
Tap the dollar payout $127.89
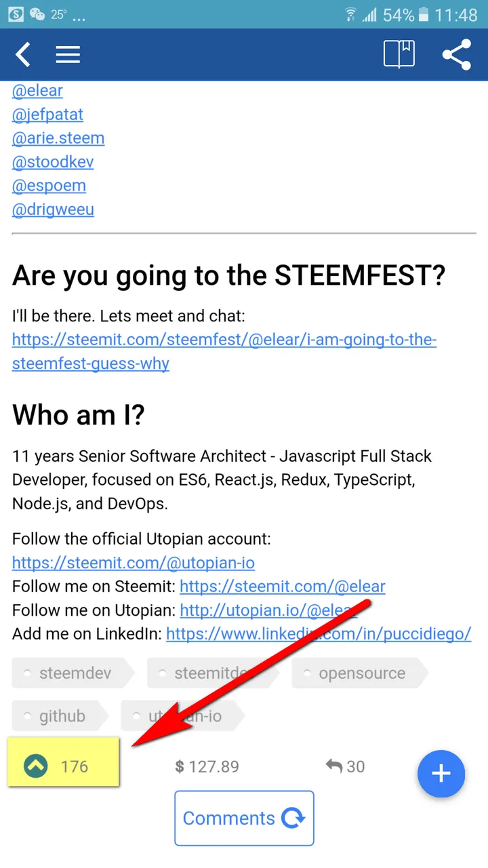coord(207,766)
